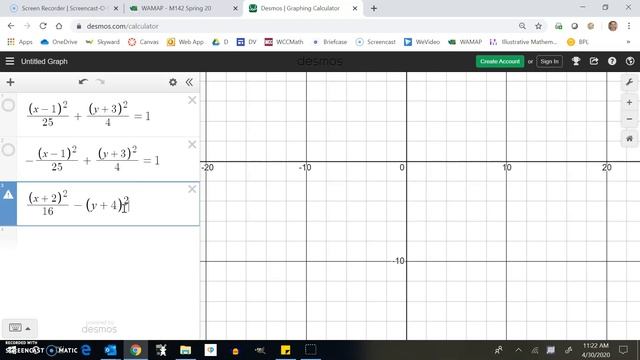Expand keypad options arrow
This screenshot has width=640, height=360.
pos(28,328)
